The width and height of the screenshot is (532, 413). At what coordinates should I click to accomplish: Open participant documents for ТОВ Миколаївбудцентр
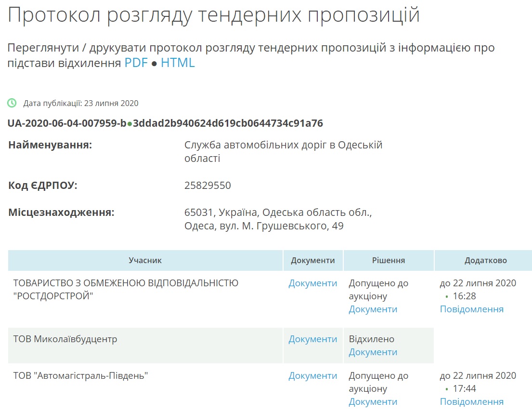[x=312, y=339]
